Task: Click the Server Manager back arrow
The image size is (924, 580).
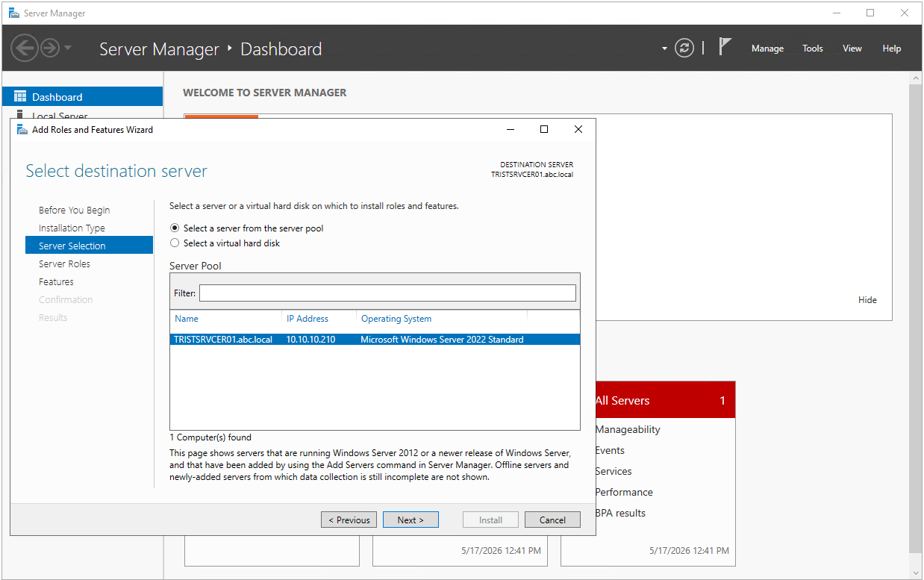Action: click(x=25, y=49)
